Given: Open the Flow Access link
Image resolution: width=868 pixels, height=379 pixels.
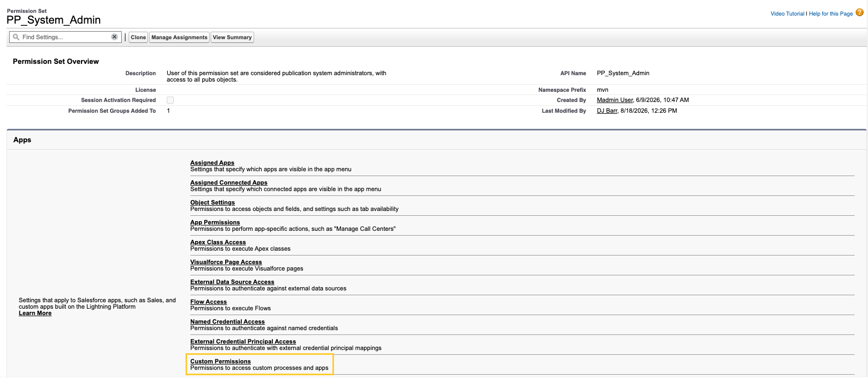Looking at the screenshot, I should tap(209, 302).
